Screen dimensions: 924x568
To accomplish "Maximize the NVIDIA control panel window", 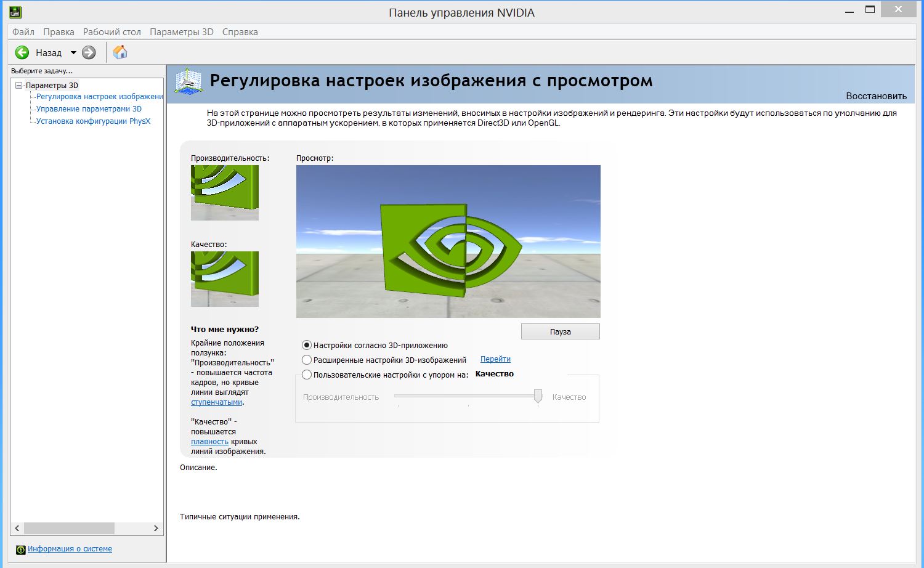I will pyautogui.click(x=870, y=10).
